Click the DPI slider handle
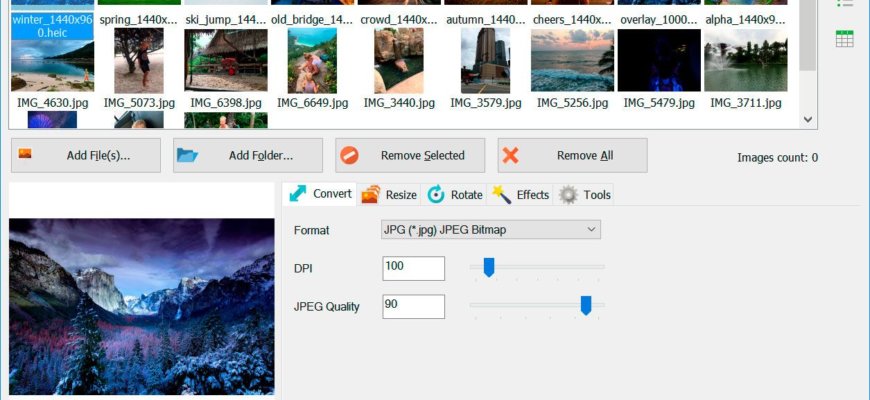Image resolution: width=870 pixels, height=400 pixels. point(489,267)
